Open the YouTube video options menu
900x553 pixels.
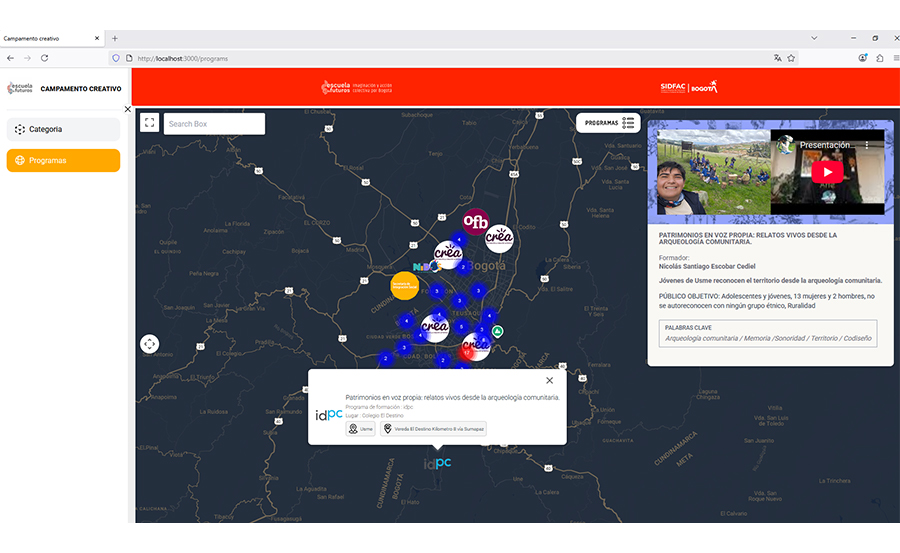tap(867, 145)
